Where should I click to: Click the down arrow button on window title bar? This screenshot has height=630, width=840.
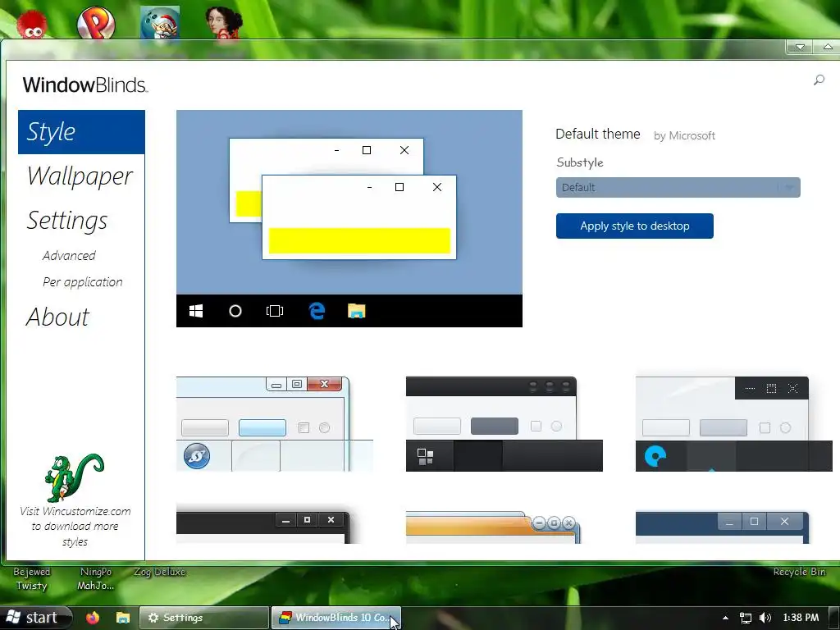tap(800, 47)
